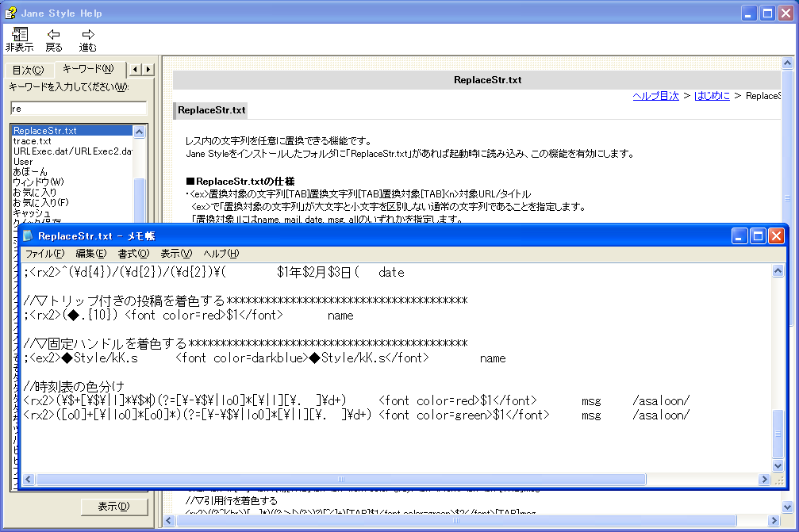Open the ファイル(F) menu in Notepad
Screen dimensions: 799x532
(x=45, y=254)
